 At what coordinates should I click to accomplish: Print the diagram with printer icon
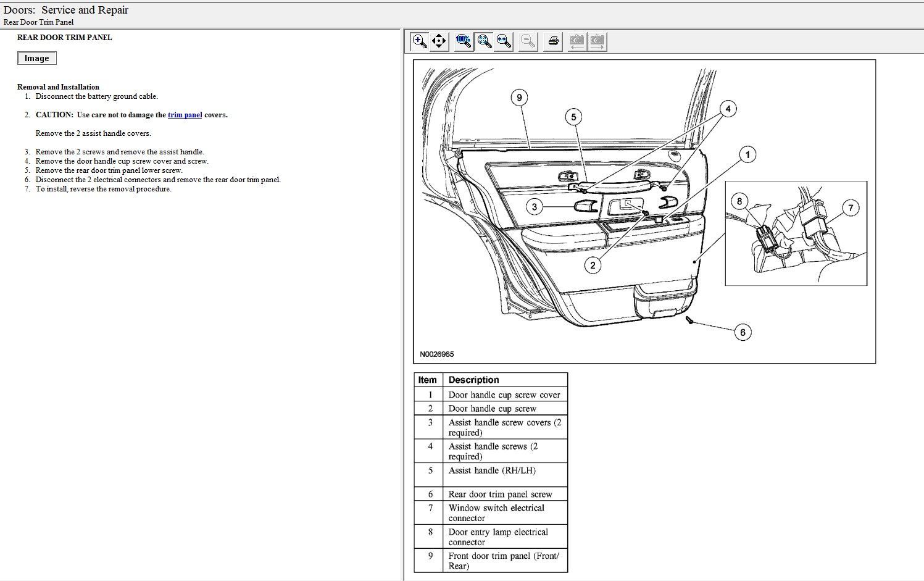(x=553, y=41)
